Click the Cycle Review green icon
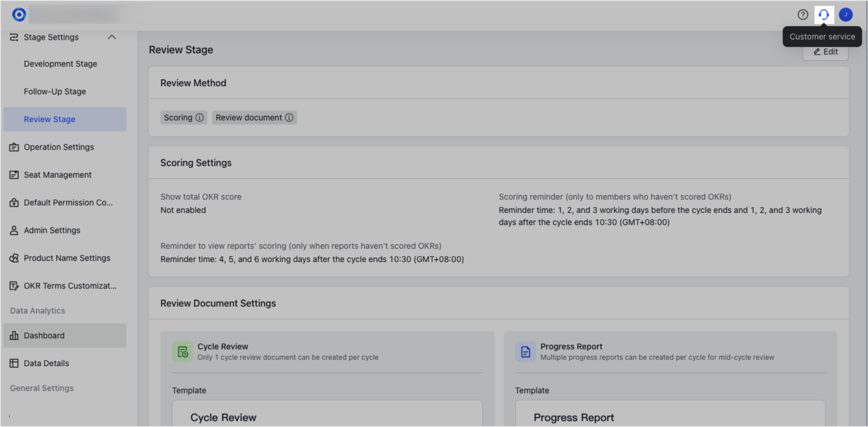Viewport: 868px width, 427px height. point(182,351)
